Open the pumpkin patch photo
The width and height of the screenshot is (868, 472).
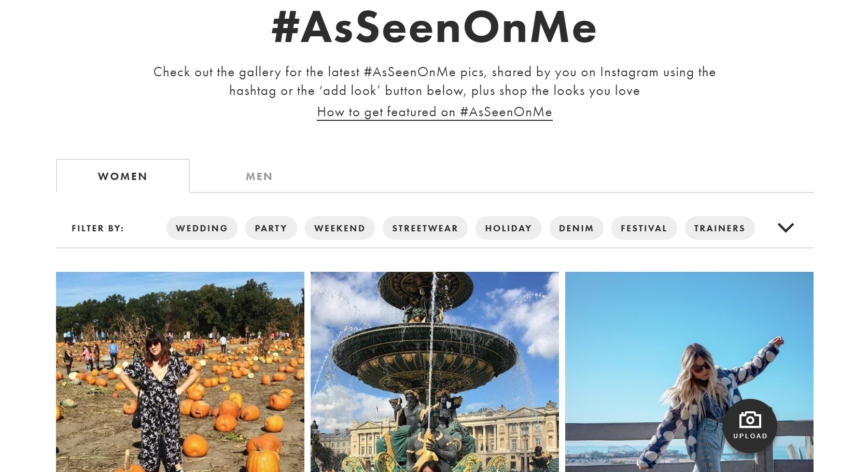click(x=180, y=372)
